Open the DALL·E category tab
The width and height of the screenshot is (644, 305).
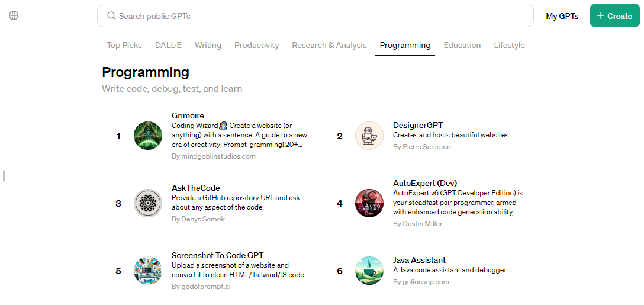(x=168, y=45)
